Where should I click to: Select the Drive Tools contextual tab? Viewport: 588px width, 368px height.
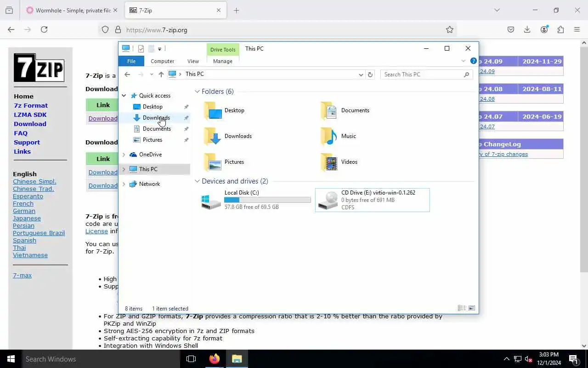(x=223, y=50)
